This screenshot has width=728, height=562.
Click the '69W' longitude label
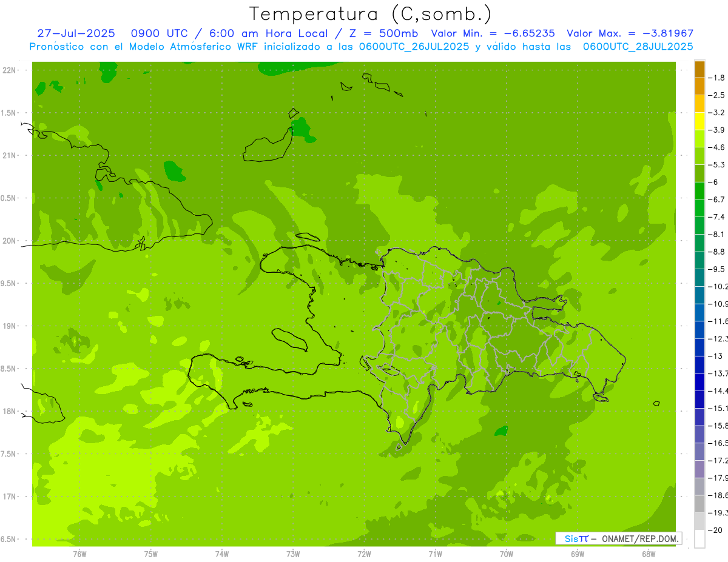coord(578,554)
